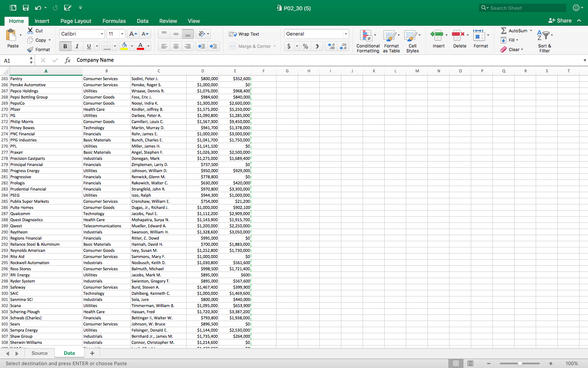Decrease font size with smaller A
The width and height of the screenshot is (588, 368).
point(145,34)
